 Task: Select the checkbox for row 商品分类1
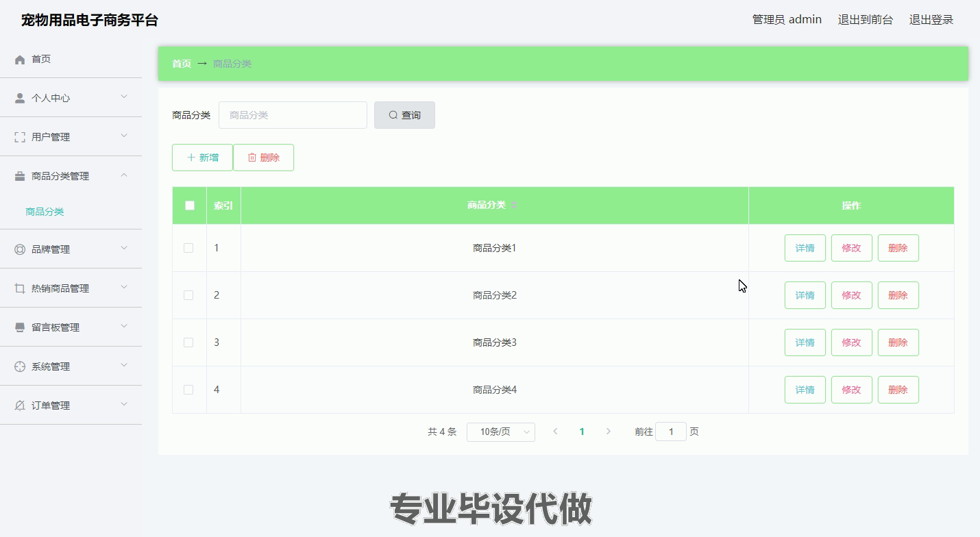(x=188, y=248)
